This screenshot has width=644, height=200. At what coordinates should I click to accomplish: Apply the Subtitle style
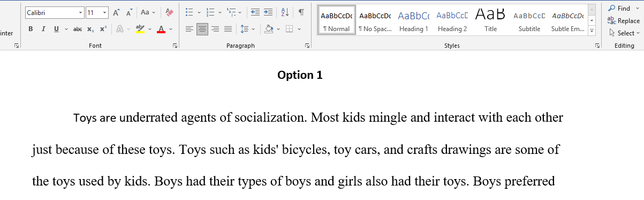[x=529, y=20]
